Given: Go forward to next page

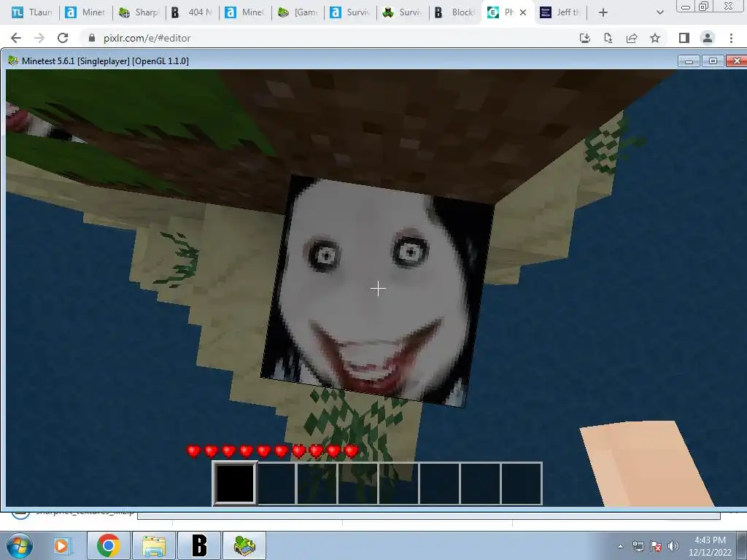Looking at the screenshot, I should click(39, 38).
